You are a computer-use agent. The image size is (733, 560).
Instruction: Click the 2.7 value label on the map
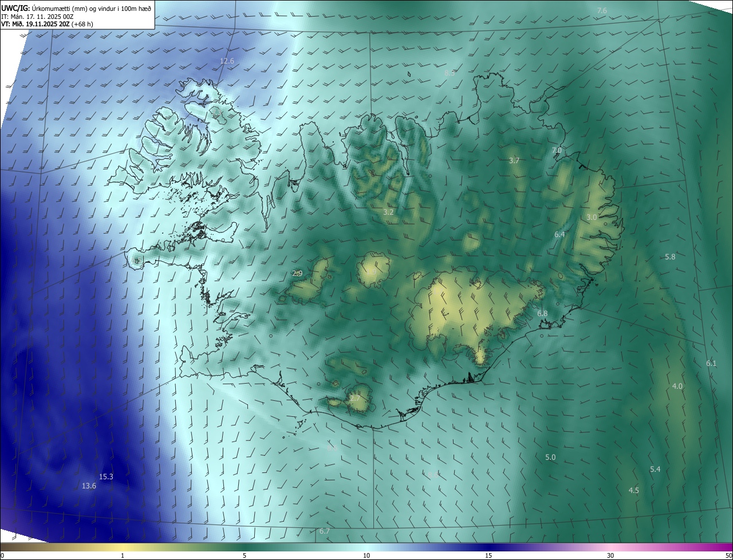(355, 399)
